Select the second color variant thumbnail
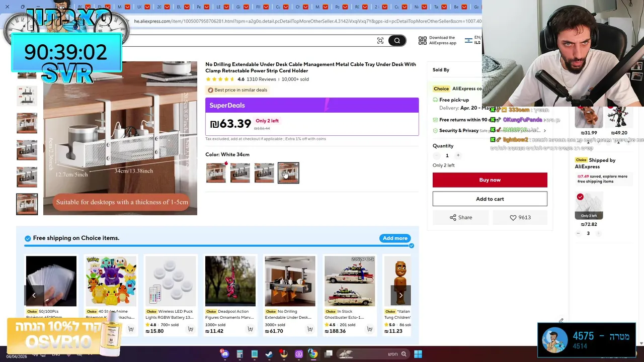 click(x=240, y=172)
